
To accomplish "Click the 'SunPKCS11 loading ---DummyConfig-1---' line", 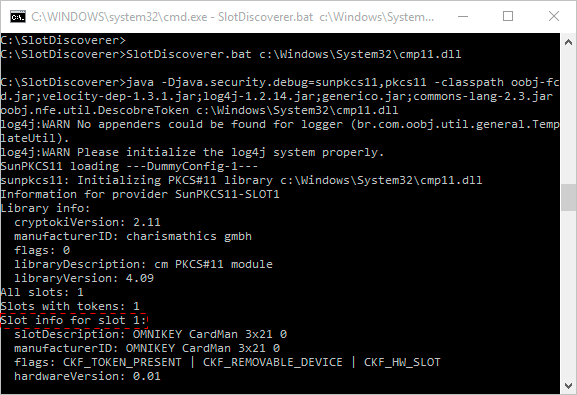I will click(129, 166).
